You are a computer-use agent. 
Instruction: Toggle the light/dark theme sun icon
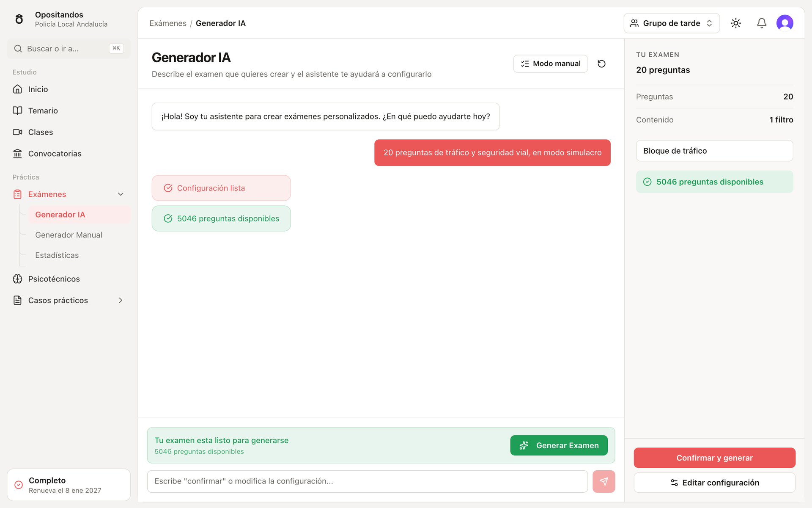(736, 23)
